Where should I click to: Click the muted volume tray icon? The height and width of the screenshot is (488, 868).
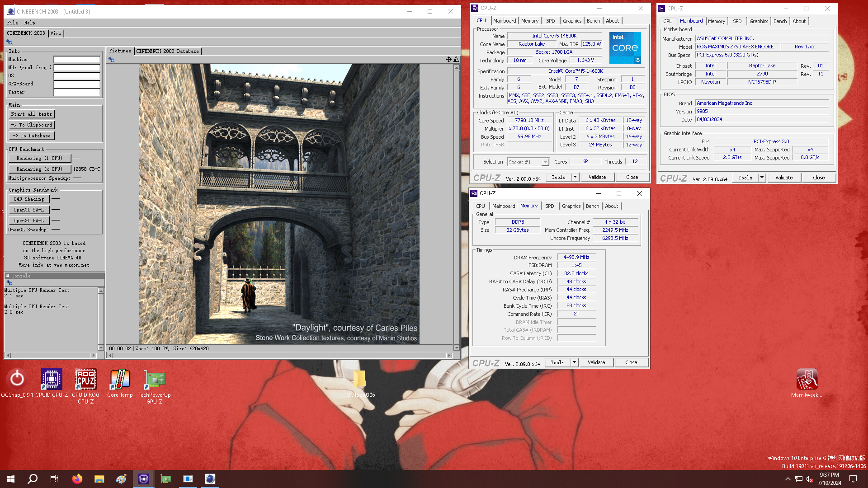click(810, 479)
